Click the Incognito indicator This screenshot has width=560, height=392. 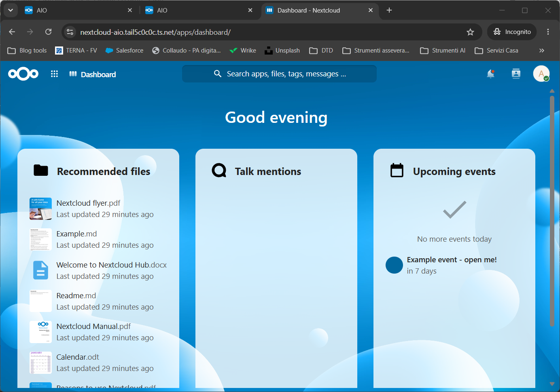[512, 32]
